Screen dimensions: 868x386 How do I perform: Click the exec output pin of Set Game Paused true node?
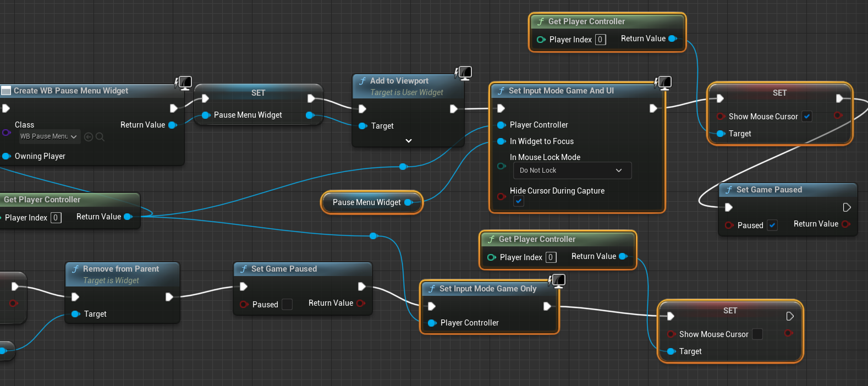click(x=847, y=207)
